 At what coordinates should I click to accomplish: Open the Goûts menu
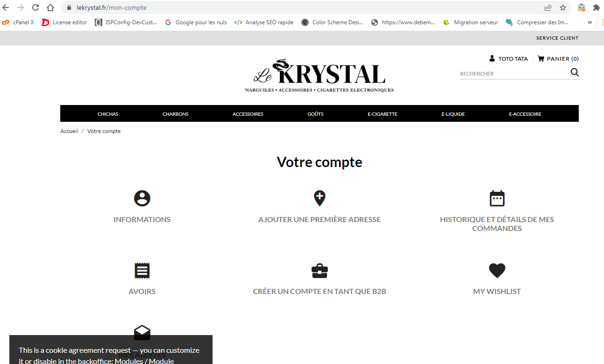pyautogui.click(x=316, y=114)
